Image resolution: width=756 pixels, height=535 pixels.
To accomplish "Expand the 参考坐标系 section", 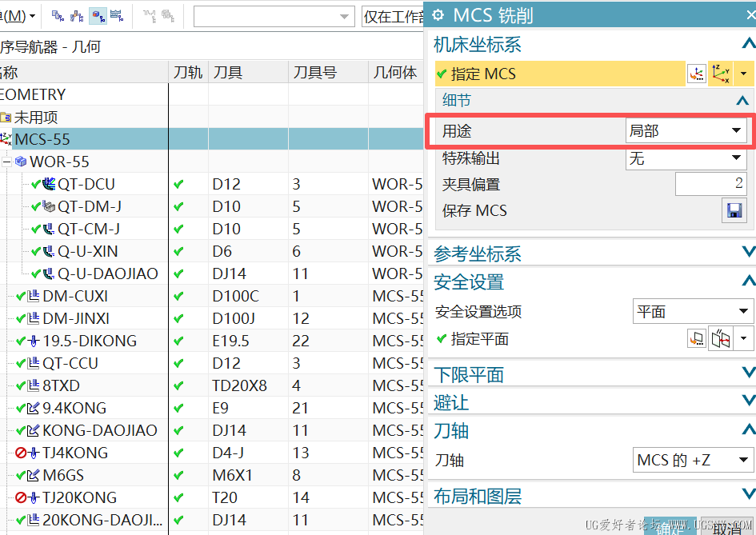I will pos(748,251).
